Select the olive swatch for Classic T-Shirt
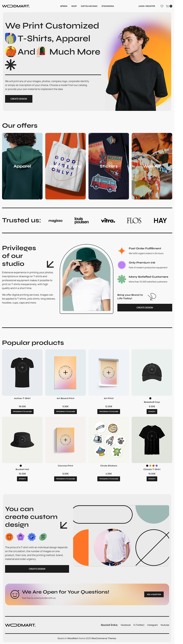This screenshot has width=183, height=644. click(x=150, y=465)
